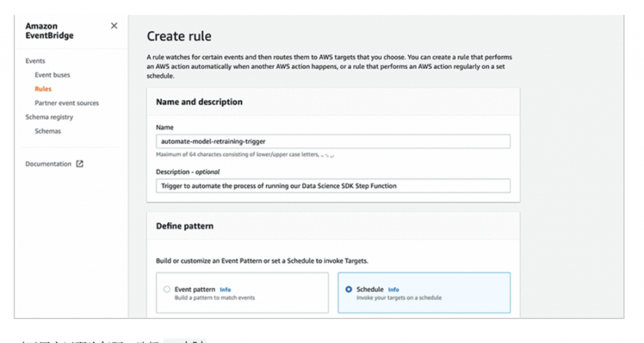Image resolution: width=644 pixels, height=343 pixels.
Task: Click the Name and description section header
Action: point(199,102)
